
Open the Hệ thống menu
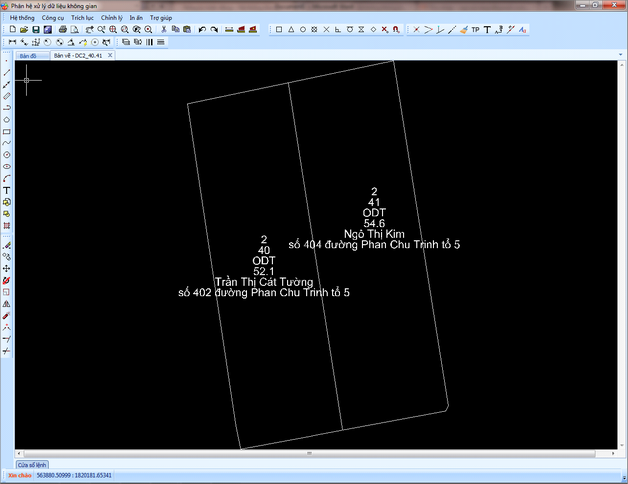[21, 17]
